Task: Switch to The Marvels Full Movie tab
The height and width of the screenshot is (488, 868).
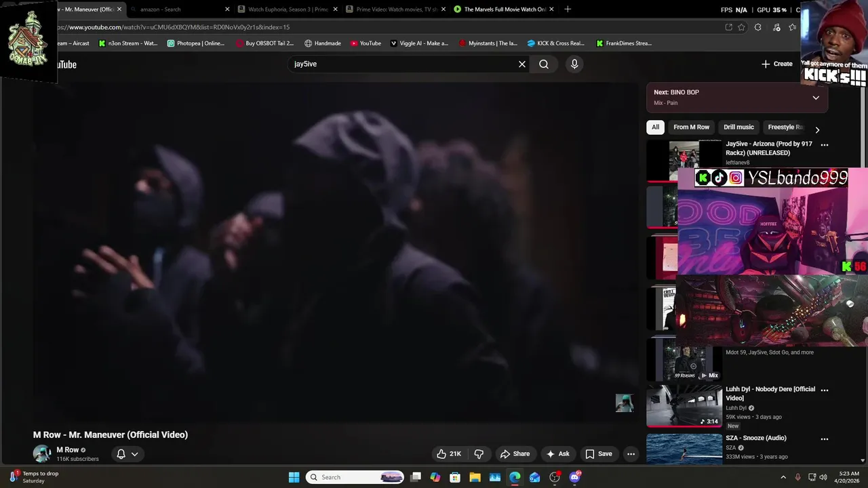Action: [502, 9]
